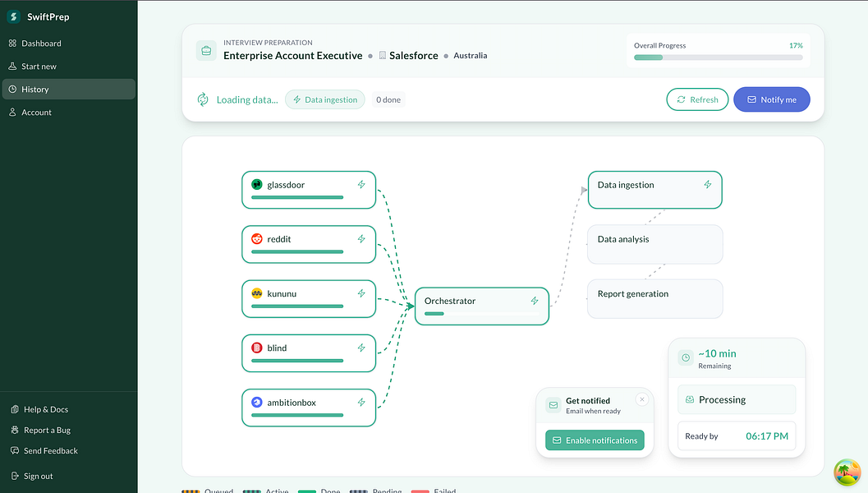Click the clock icon beside ~10 min
868x493 pixels.
(686, 358)
